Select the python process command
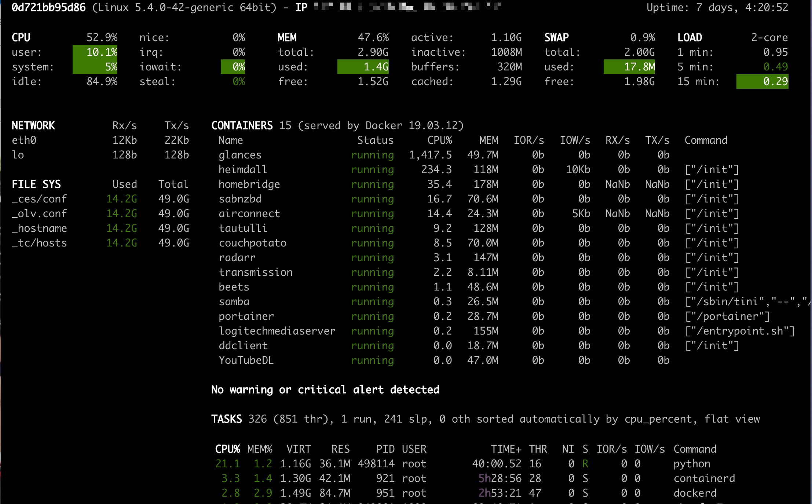This screenshot has height=504, width=812. (692, 464)
